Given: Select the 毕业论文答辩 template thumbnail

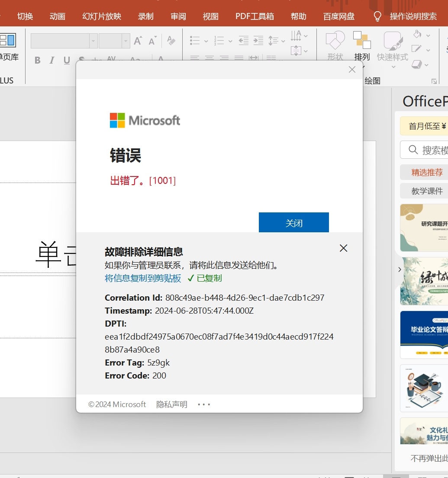Looking at the screenshot, I should click(424, 335).
